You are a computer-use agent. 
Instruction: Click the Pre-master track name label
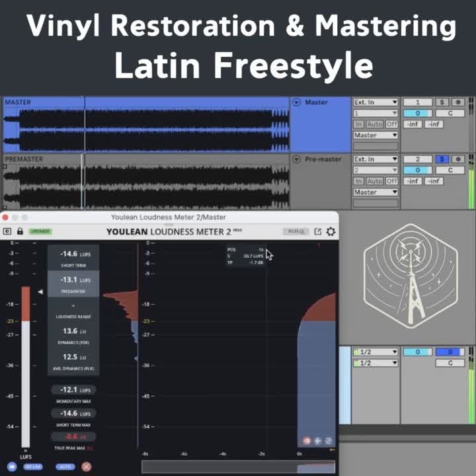323,159
